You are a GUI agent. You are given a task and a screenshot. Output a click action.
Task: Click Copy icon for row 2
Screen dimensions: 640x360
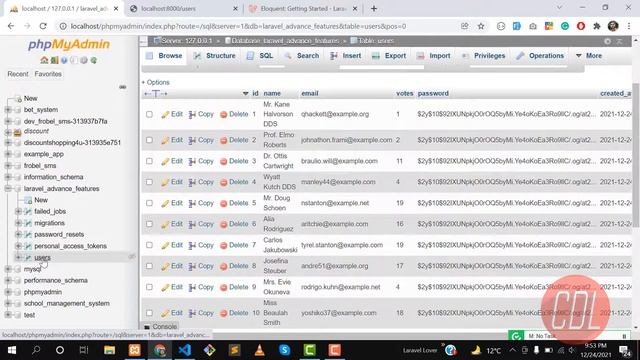pos(192,140)
